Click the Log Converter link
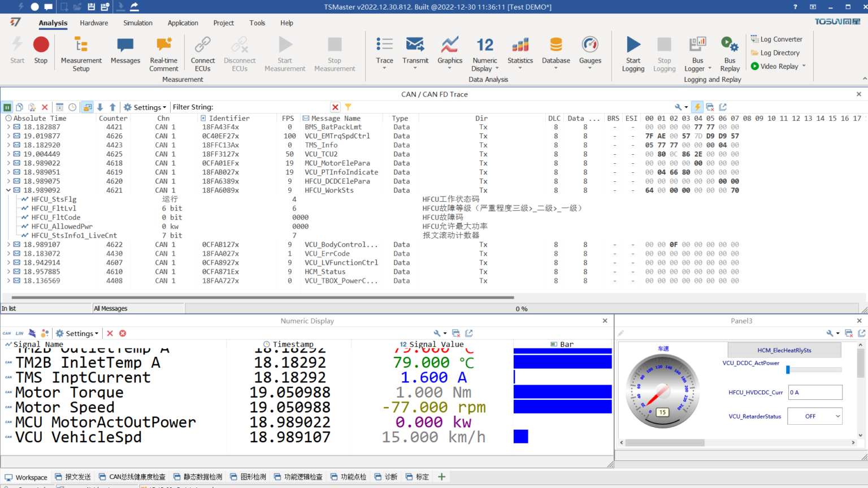868x488 pixels. [x=780, y=40]
